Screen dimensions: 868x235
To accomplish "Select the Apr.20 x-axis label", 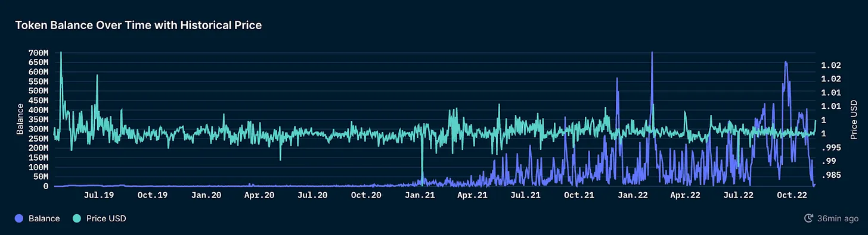I will click(x=259, y=195).
